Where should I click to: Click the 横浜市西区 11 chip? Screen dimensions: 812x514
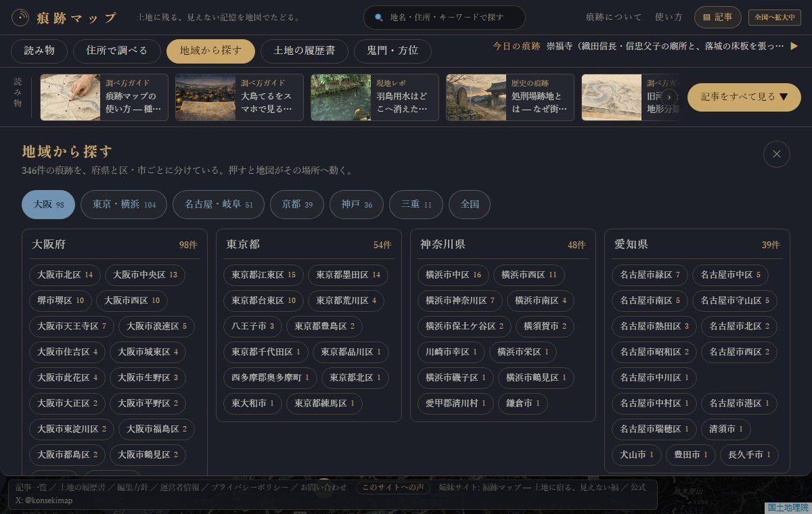click(x=529, y=275)
